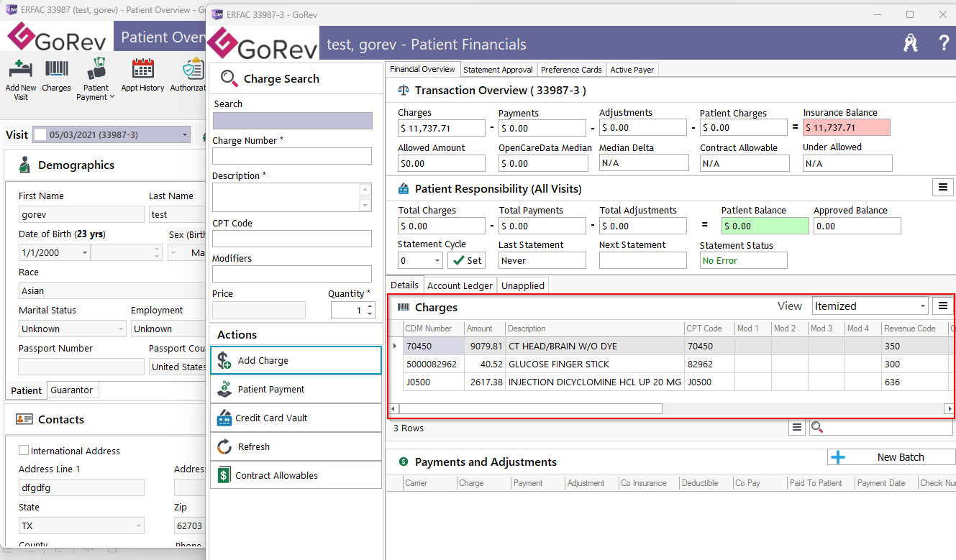The height and width of the screenshot is (560, 956).
Task: Click the Charge Number field
Action: click(292, 156)
